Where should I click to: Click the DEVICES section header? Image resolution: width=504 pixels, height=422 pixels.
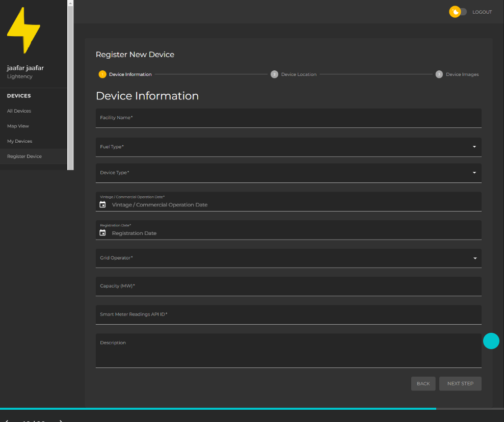(19, 96)
